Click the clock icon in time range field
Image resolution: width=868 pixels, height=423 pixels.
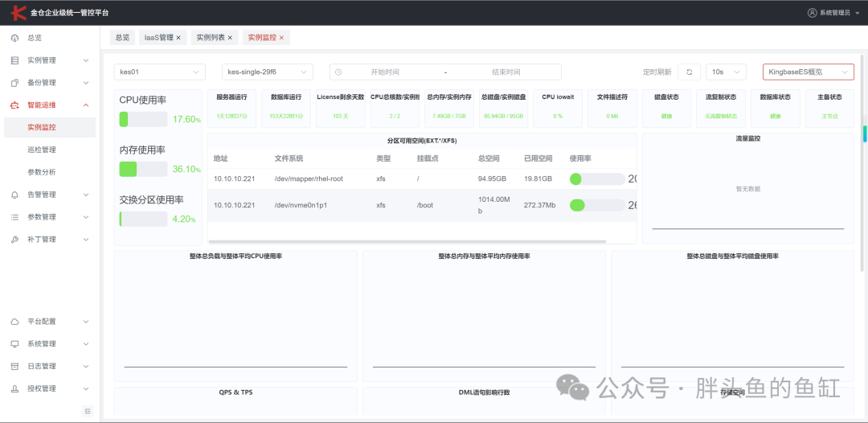click(x=338, y=72)
